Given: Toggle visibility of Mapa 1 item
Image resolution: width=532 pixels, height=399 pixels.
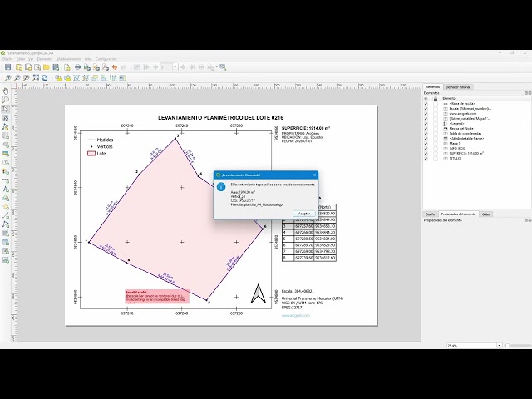Looking at the screenshot, I should [x=426, y=144].
